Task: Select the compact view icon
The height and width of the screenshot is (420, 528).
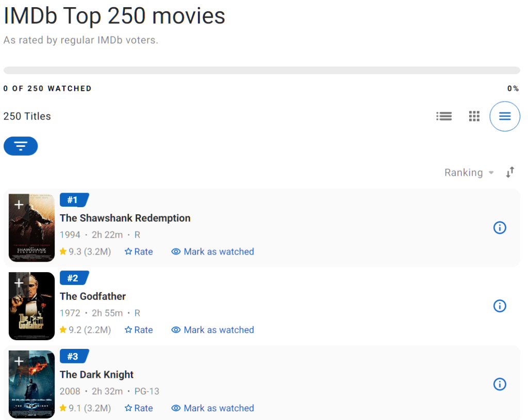Action: click(505, 116)
